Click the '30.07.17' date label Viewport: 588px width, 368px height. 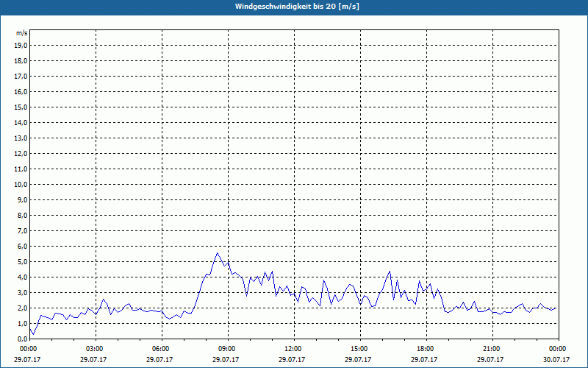[x=556, y=359]
